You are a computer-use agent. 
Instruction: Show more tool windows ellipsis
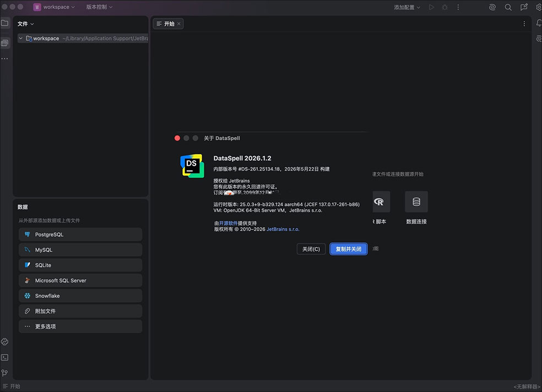[x=5, y=59]
